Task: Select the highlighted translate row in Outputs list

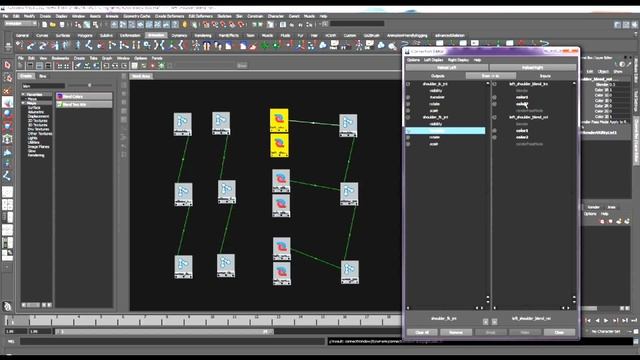Action: pos(445,131)
